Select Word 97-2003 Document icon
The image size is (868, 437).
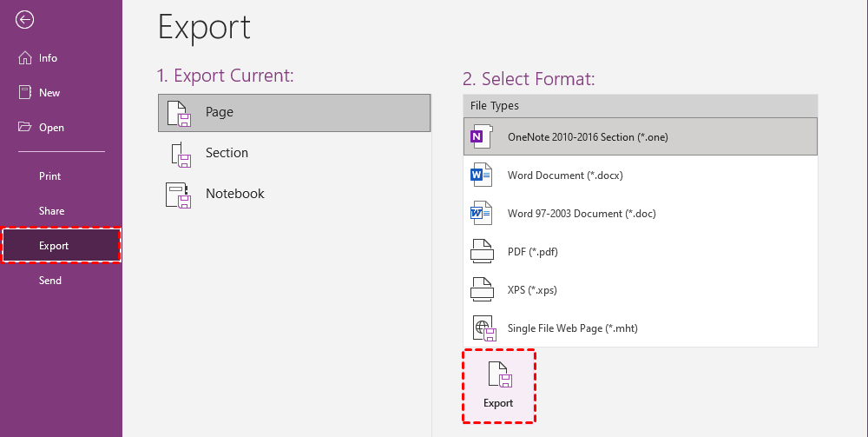[480, 213]
